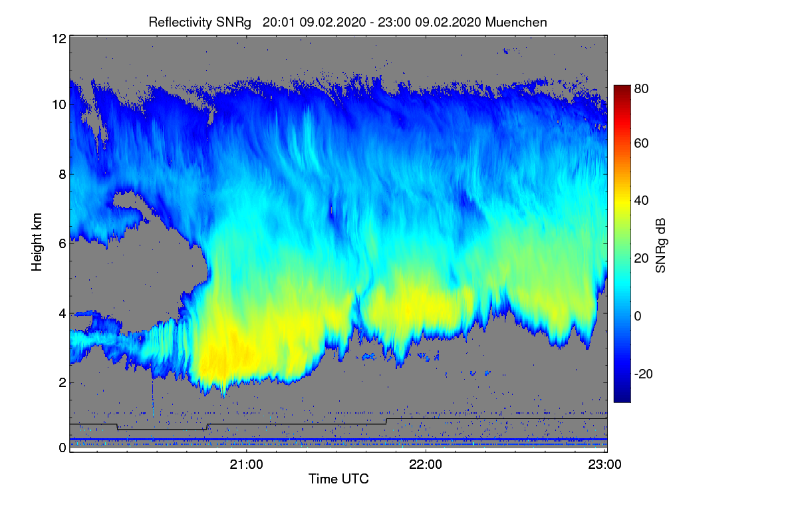The image size is (798, 532).
Task: Click the height axis label 0
Action: click(x=63, y=448)
